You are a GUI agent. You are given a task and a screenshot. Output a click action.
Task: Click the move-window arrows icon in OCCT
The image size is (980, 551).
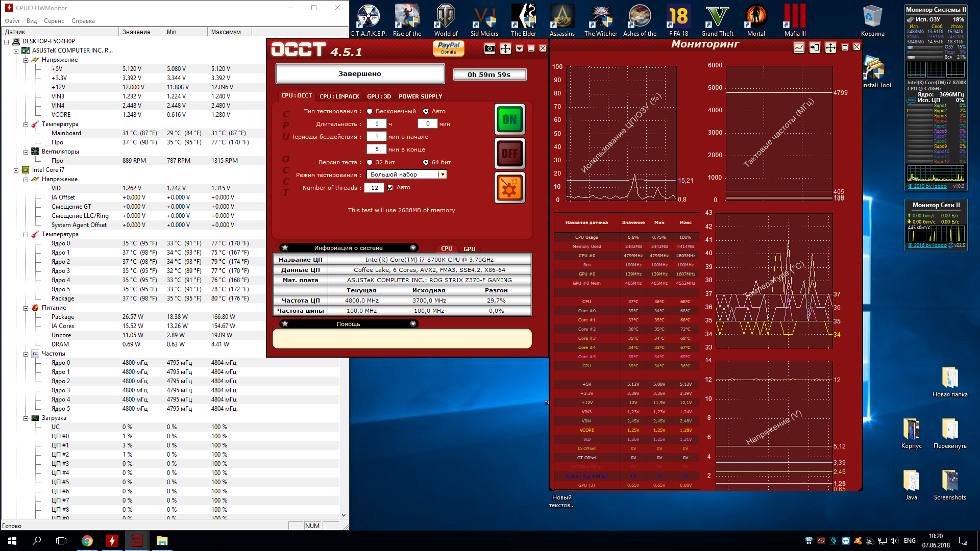pyautogui.click(x=505, y=48)
